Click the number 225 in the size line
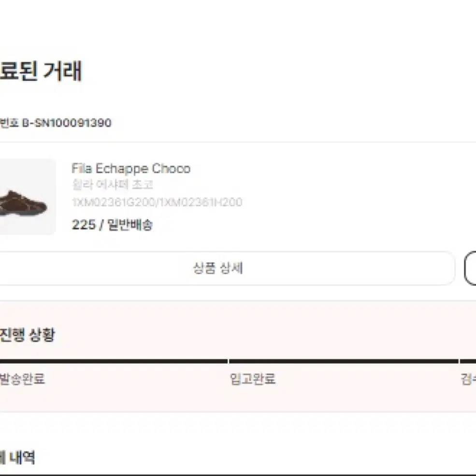This screenshot has height=476, width=476. pyautogui.click(x=84, y=225)
